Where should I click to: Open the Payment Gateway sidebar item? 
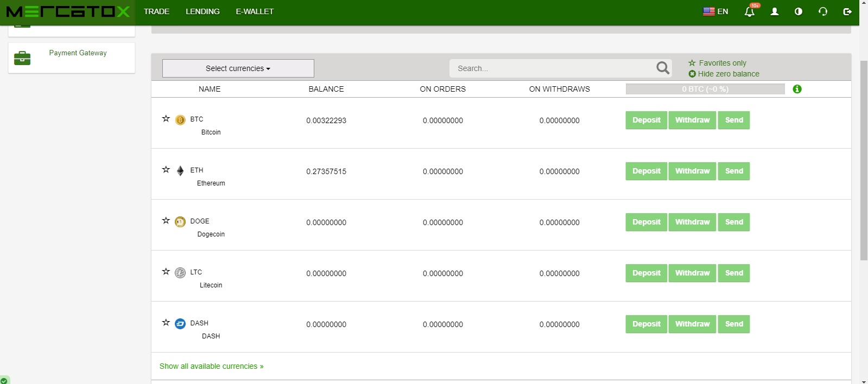[x=72, y=57]
